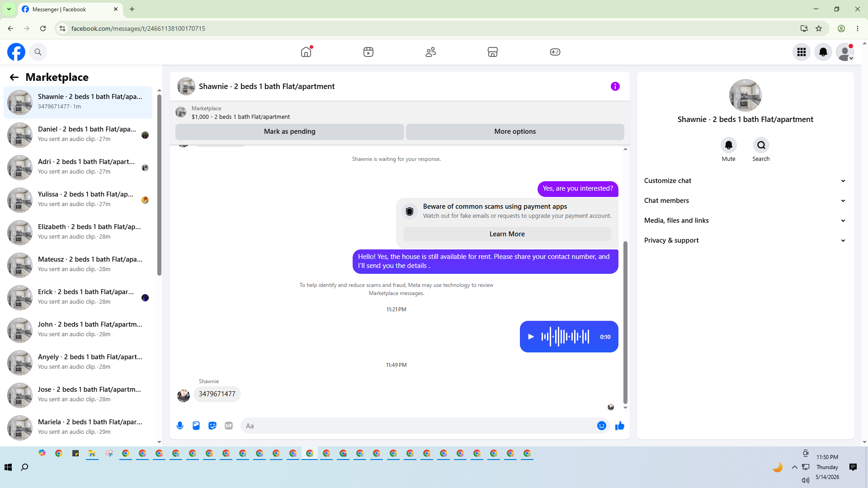
Task: Open the Facebook menu grid icon
Action: pyautogui.click(x=802, y=52)
